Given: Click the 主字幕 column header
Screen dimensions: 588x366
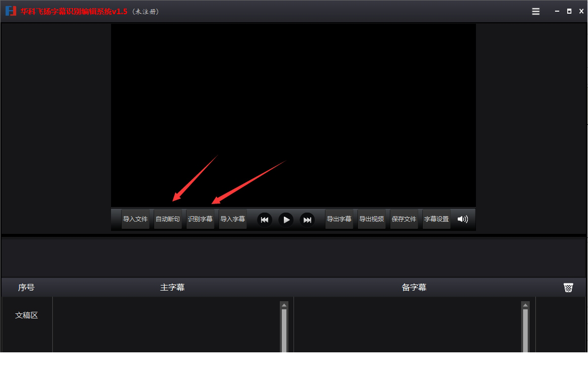Looking at the screenshot, I should tap(172, 287).
